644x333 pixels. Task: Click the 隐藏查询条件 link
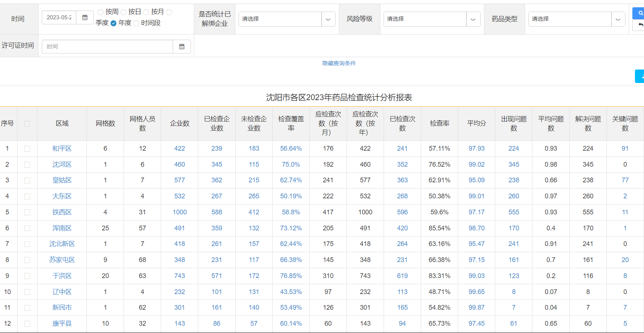[339, 63]
